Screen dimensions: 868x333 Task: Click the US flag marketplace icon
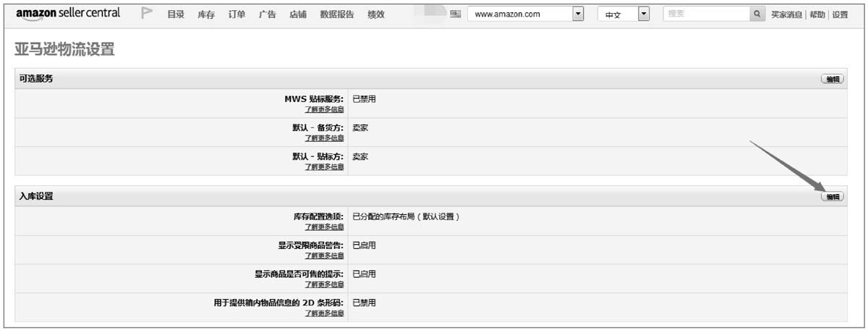point(456,14)
